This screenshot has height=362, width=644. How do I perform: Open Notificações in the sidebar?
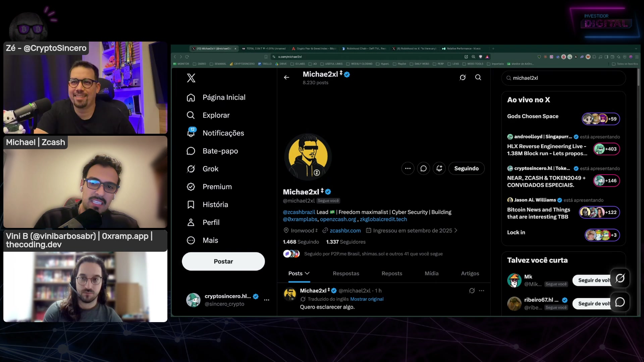click(x=215, y=133)
